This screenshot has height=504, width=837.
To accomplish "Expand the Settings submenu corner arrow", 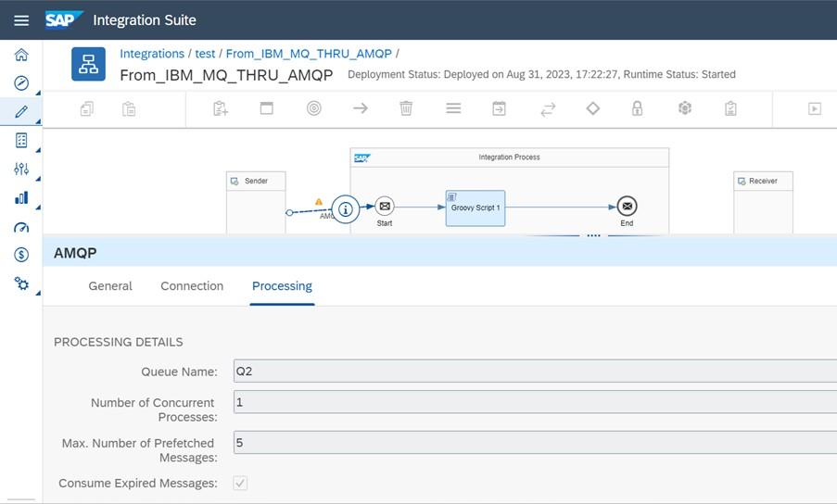I will 38,294.
